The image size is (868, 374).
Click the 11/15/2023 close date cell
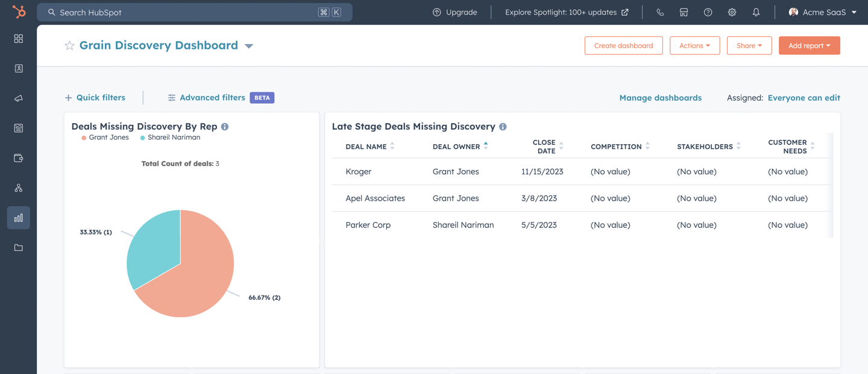tap(542, 172)
